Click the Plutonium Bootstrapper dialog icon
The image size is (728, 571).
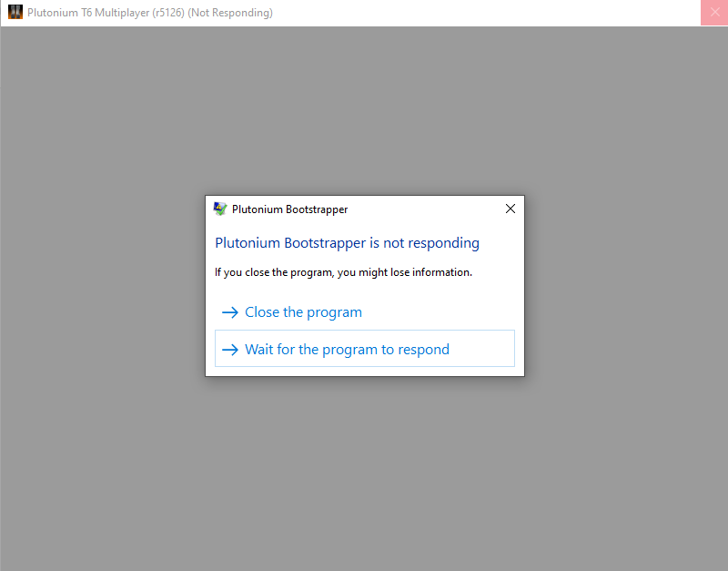point(220,209)
